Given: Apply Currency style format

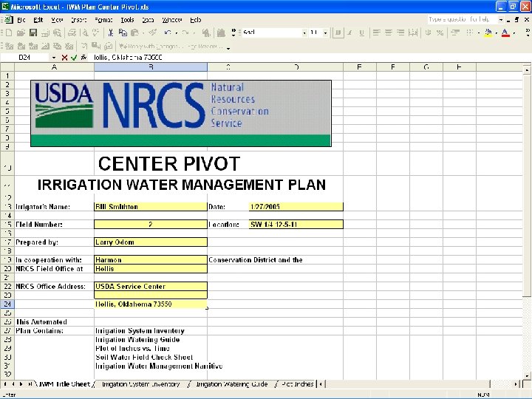Looking at the screenshot, I should coord(428,33).
